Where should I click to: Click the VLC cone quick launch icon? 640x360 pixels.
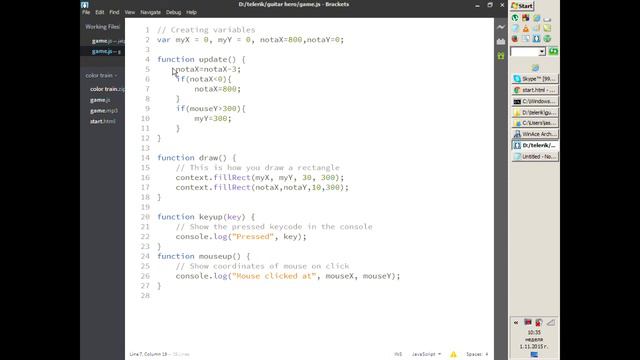(x=526, y=29)
